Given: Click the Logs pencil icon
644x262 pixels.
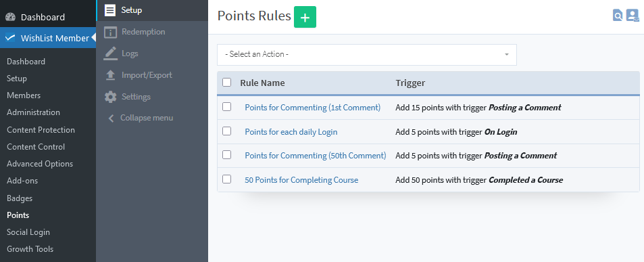Looking at the screenshot, I should [x=110, y=53].
